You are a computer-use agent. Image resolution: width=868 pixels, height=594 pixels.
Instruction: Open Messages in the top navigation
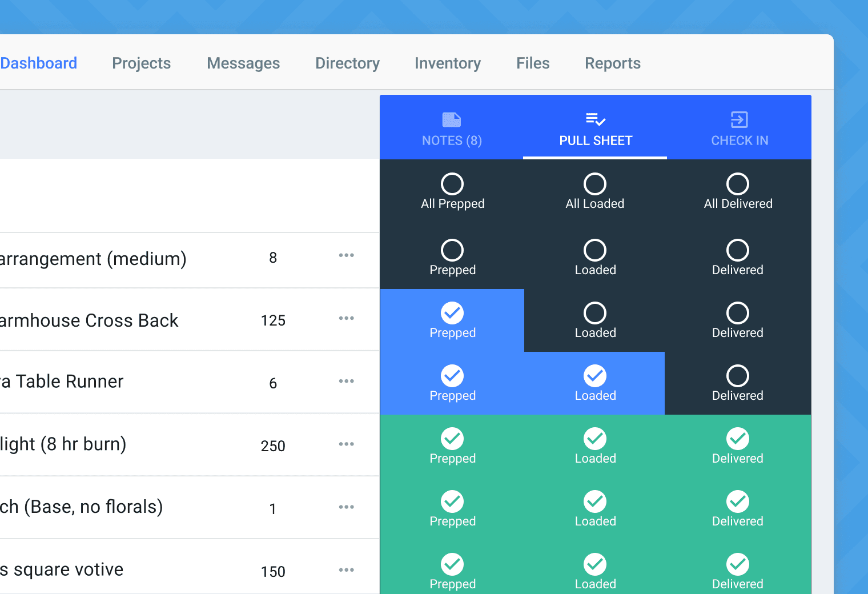[243, 63]
